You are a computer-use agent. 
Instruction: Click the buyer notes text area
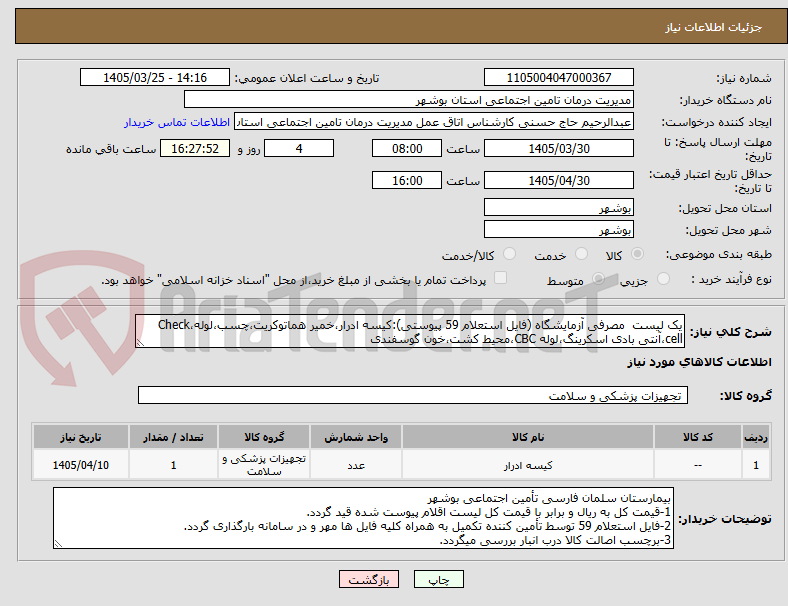(x=363, y=518)
